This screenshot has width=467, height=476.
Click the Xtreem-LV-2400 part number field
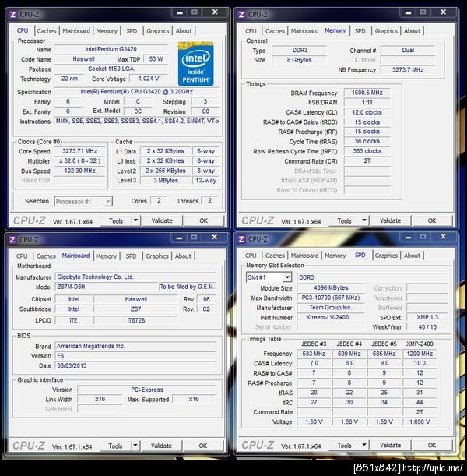click(x=331, y=317)
